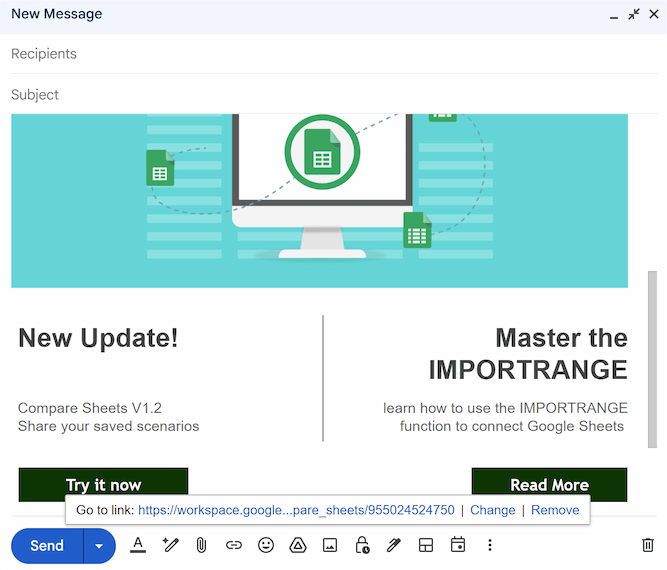Screen dimensions: 667x570
Task: Click the insert link icon
Action: coord(233,545)
